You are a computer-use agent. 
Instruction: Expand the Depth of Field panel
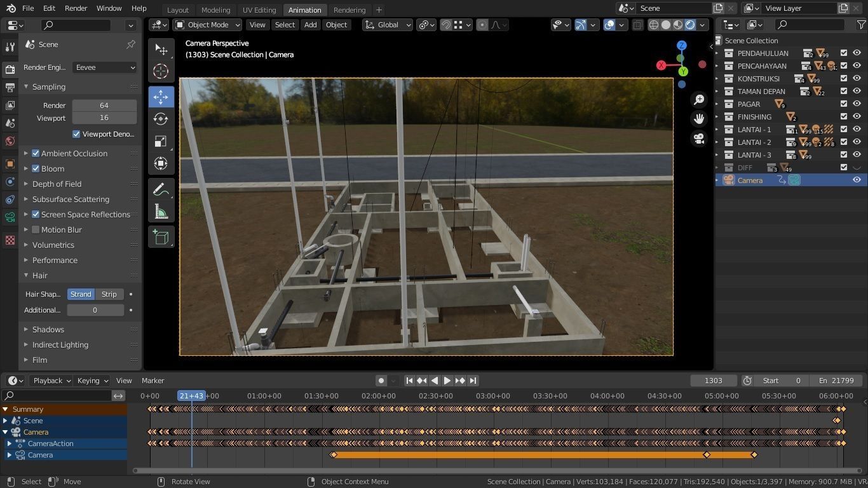pos(57,184)
